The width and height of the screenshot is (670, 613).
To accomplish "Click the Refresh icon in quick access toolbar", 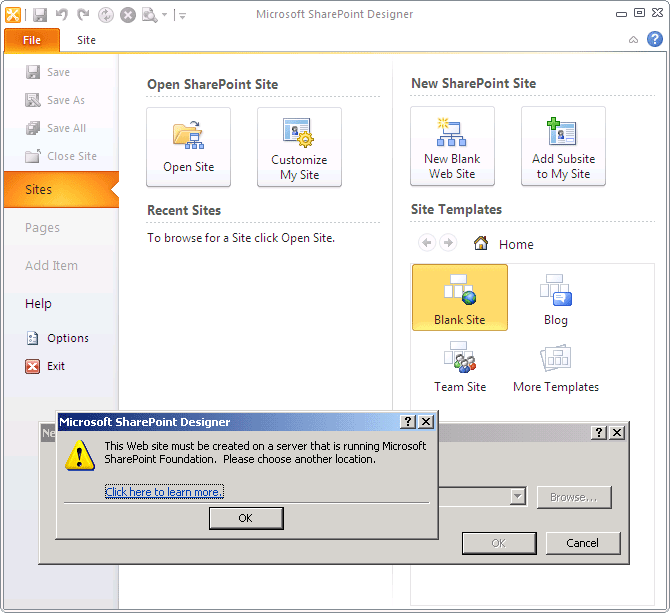I will point(106,15).
